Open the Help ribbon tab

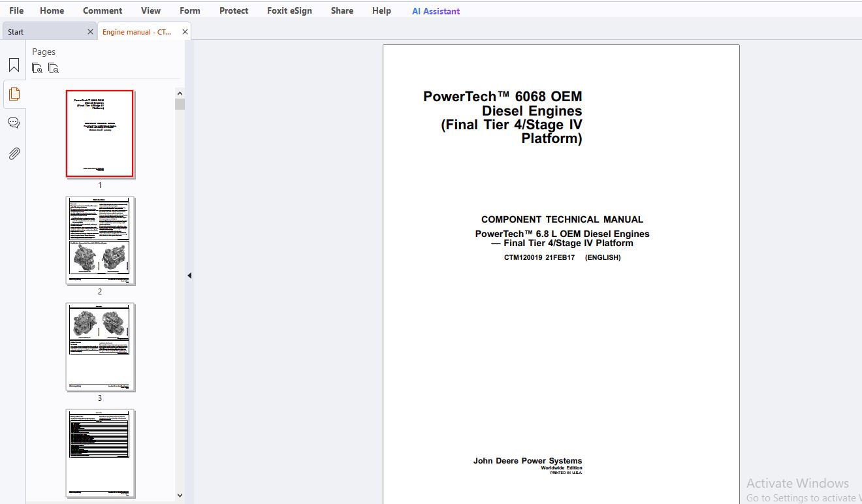(381, 10)
